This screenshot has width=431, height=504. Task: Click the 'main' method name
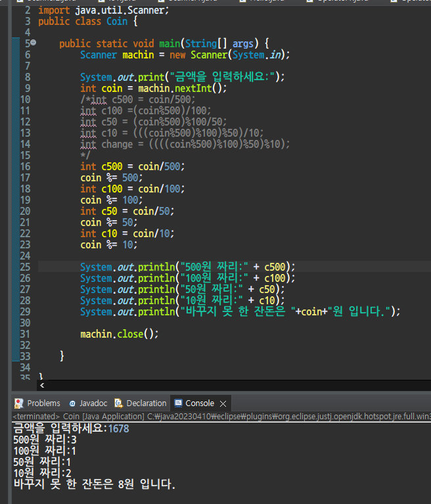(x=170, y=43)
